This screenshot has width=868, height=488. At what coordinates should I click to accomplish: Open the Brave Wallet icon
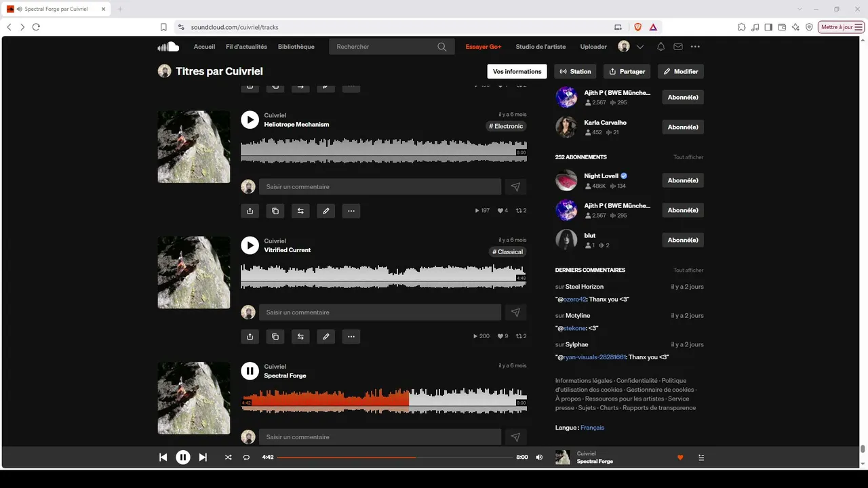(782, 27)
